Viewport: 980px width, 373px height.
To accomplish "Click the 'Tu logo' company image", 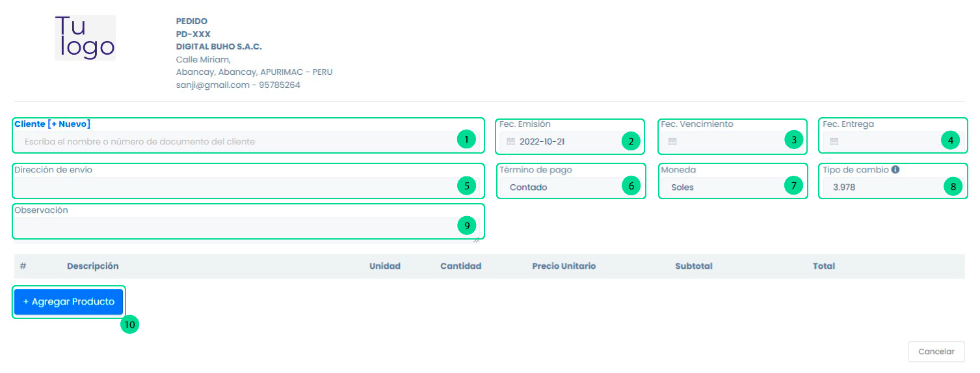I will [x=85, y=38].
